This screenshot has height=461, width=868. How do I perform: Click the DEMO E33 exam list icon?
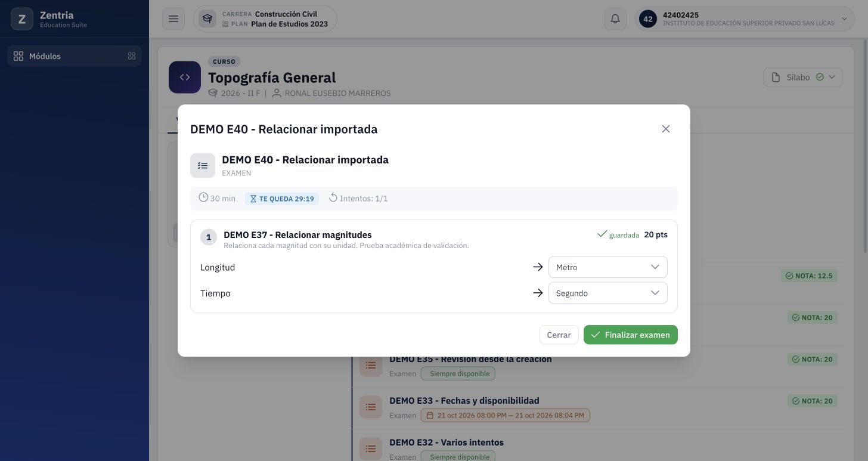(371, 407)
